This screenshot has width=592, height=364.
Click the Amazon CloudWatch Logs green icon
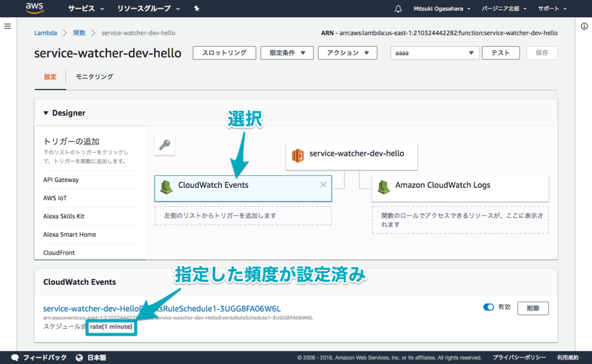pyautogui.click(x=384, y=187)
